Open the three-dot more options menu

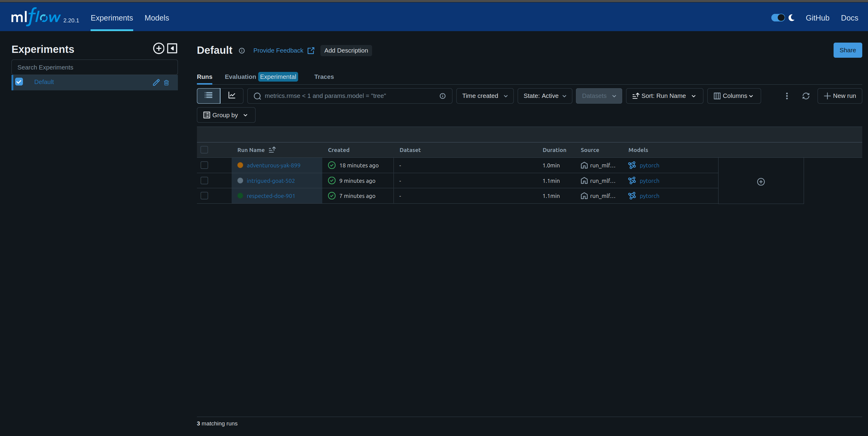pyautogui.click(x=787, y=96)
